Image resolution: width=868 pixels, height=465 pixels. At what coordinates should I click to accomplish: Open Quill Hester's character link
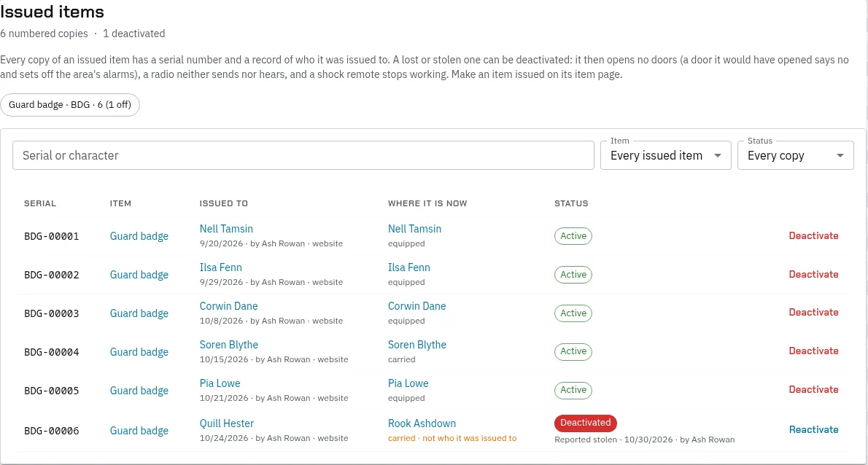tap(226, 423)
